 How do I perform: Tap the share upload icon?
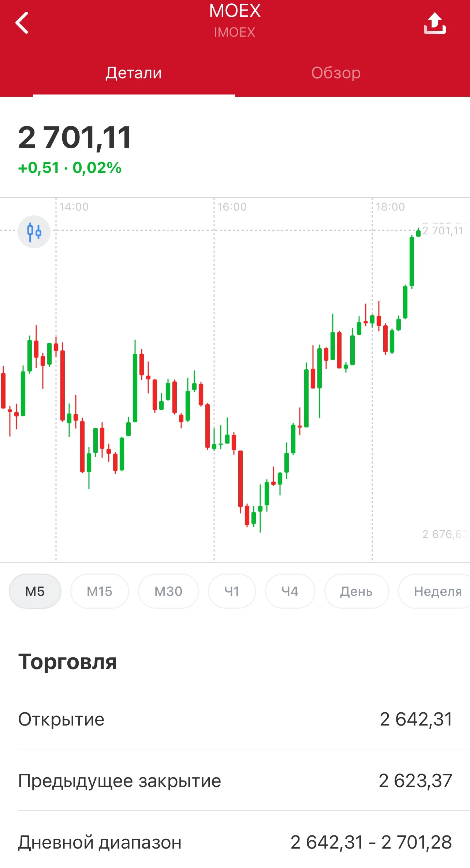(x=434, y=23)
